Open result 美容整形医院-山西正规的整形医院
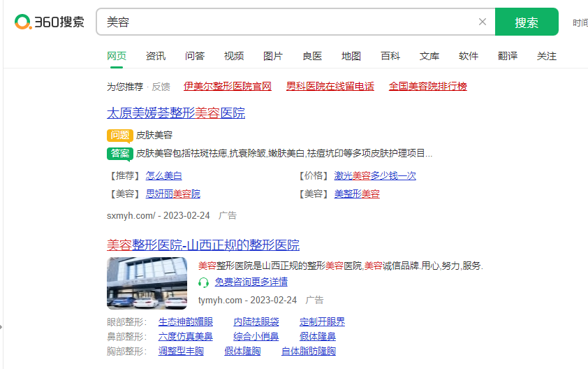 point(203,245)
